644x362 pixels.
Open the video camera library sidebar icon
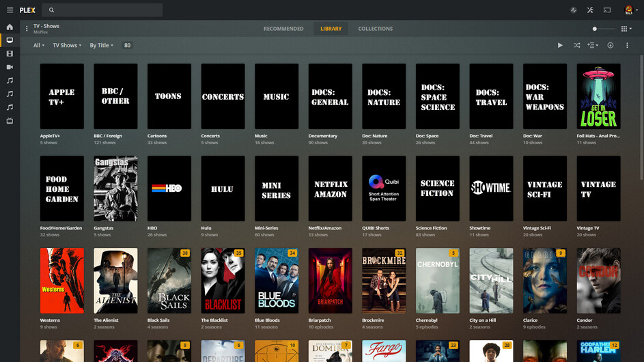click(10, 67)
